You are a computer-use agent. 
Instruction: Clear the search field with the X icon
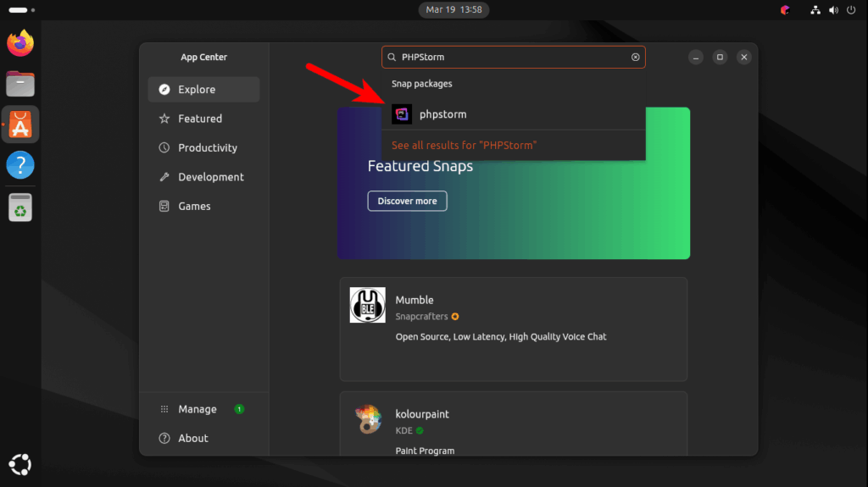636,57
